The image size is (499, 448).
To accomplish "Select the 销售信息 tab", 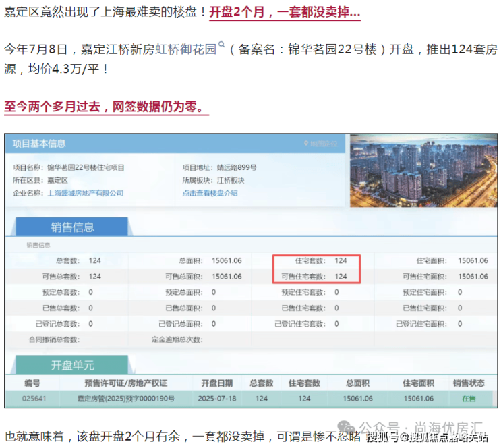I will pos(72,227).
